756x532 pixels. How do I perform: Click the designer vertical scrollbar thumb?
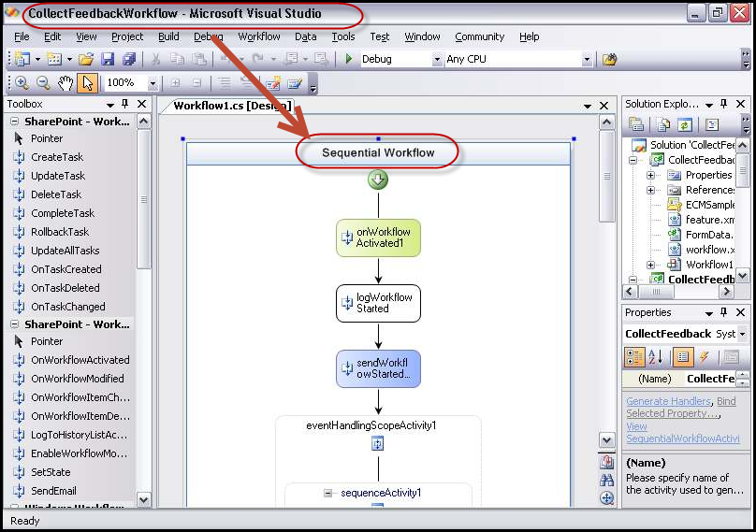[606, 176]
